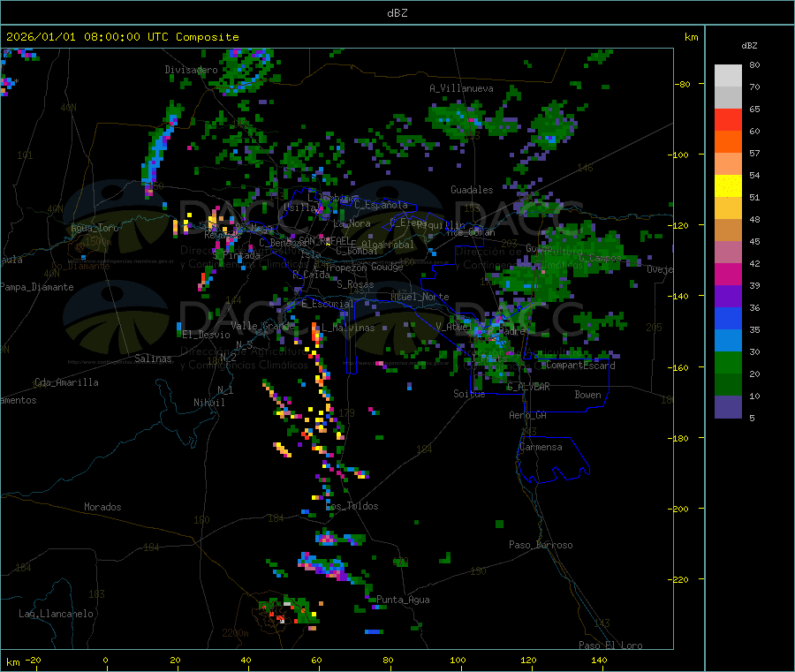The height and width of the screenshot is (672, 795).
Task: Click the '140' tick on bottom axis
Action: pos(599,660)
